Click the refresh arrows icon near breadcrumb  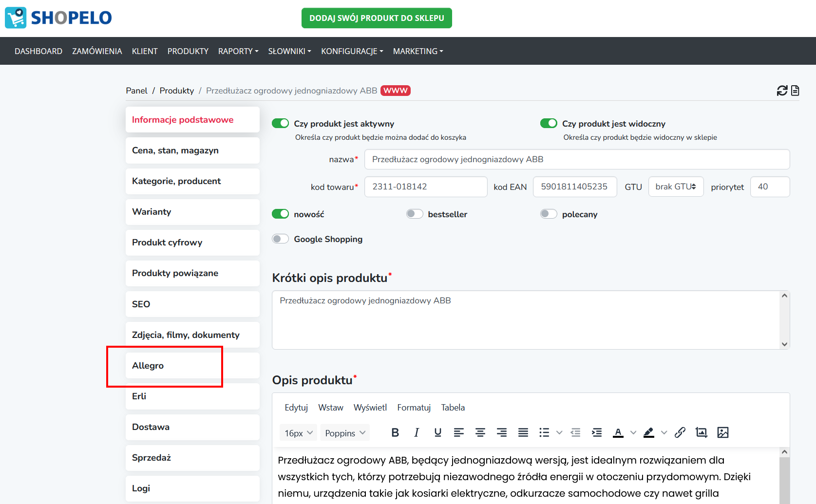click(x=782, y=91)
